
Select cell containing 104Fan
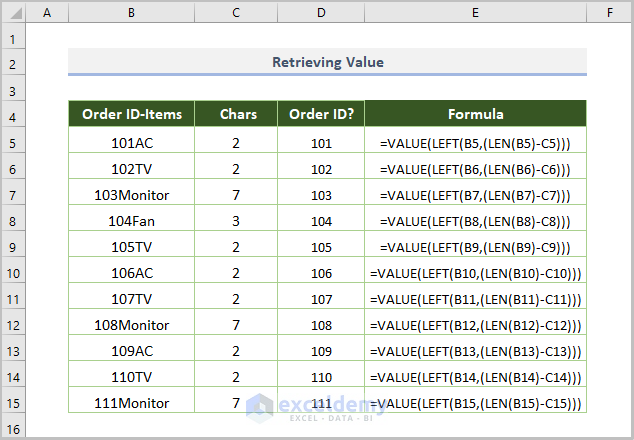pos(132,221)
